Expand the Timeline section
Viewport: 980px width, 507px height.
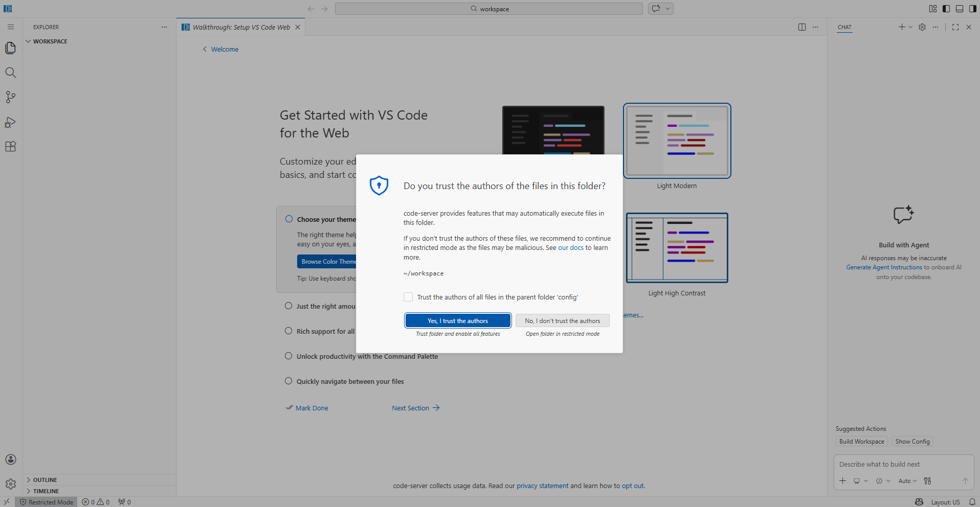pos(46,491)
